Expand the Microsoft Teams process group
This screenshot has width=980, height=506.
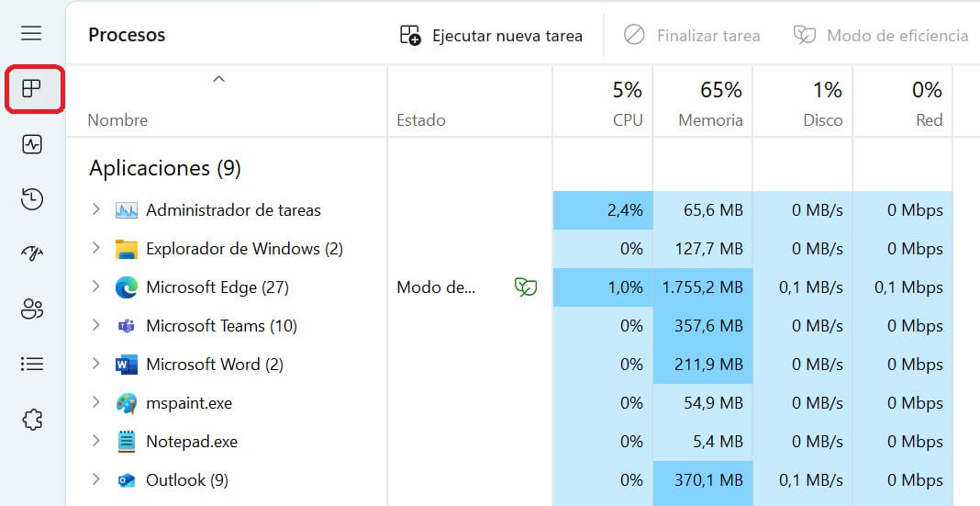click(x=95, y=326)
